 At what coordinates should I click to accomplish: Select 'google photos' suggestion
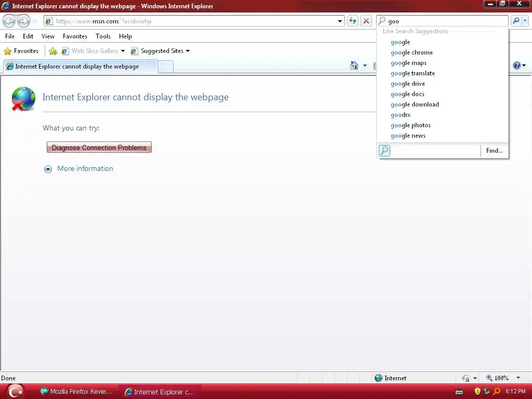(x=443, y=125)
